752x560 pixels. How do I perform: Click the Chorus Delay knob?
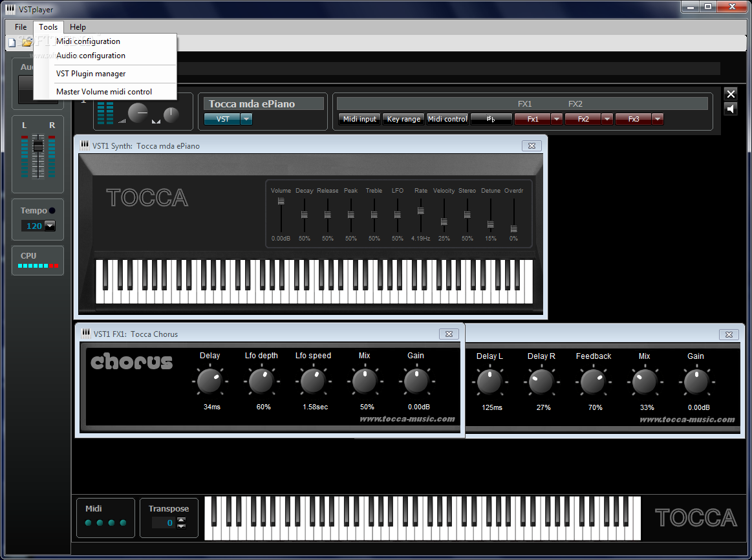(x=209, y=381)
